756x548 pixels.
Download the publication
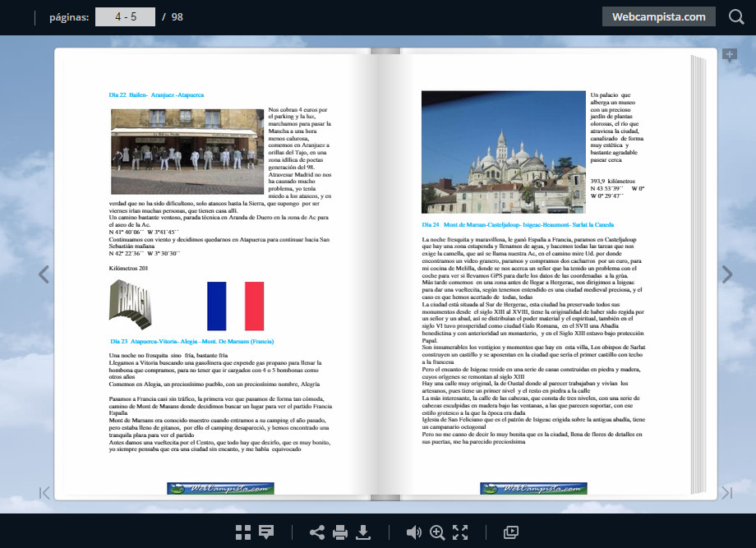363,532
